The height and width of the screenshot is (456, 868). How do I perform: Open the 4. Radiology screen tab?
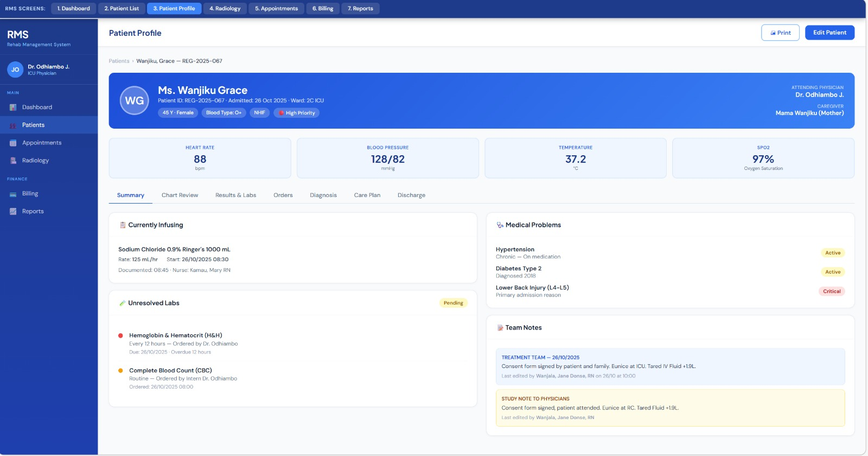coord(225,9)
